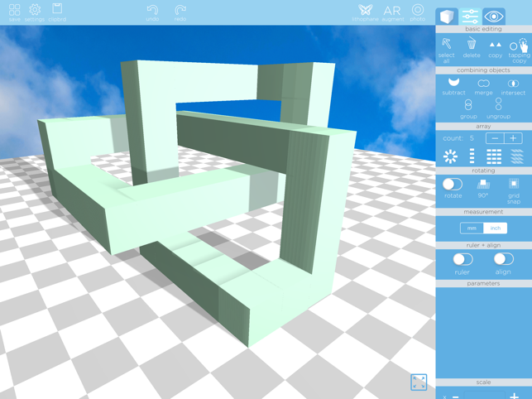Merge the selected objects
The width and height of the screenshot is (532, 399).
click(x=483, y=87)
